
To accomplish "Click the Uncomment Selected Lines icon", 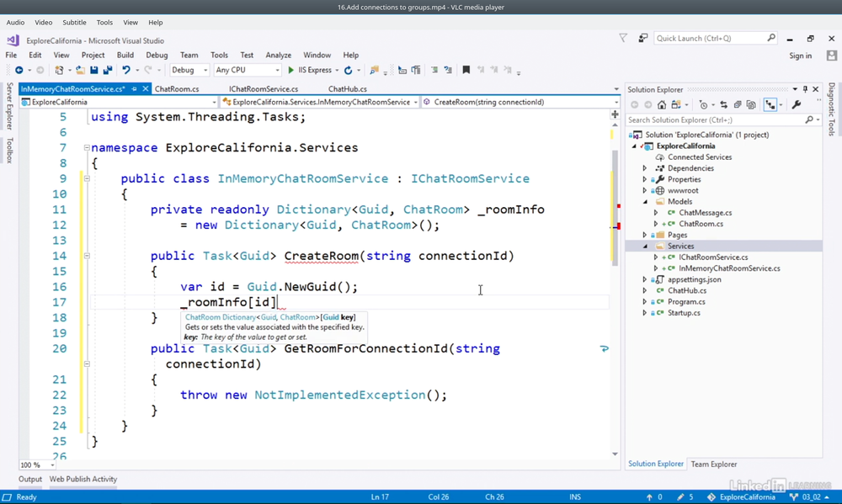I will click(x=448, y=70).
